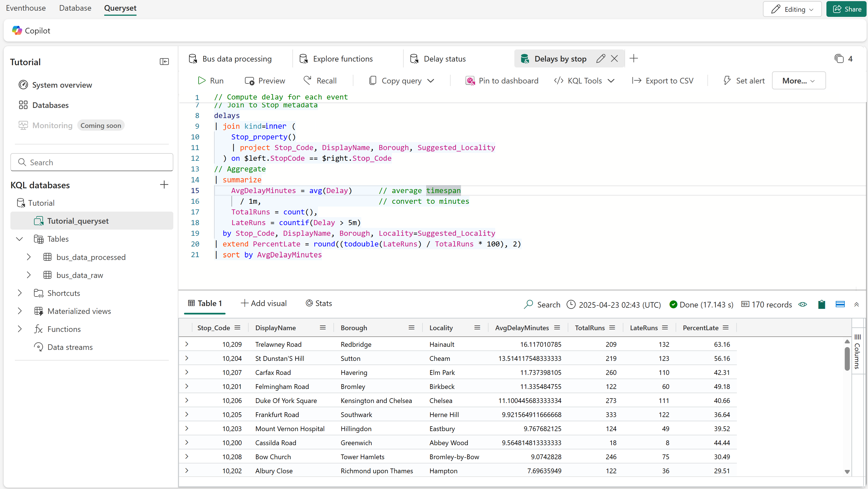
Task: Click the Run play icon
Action: 202,81
